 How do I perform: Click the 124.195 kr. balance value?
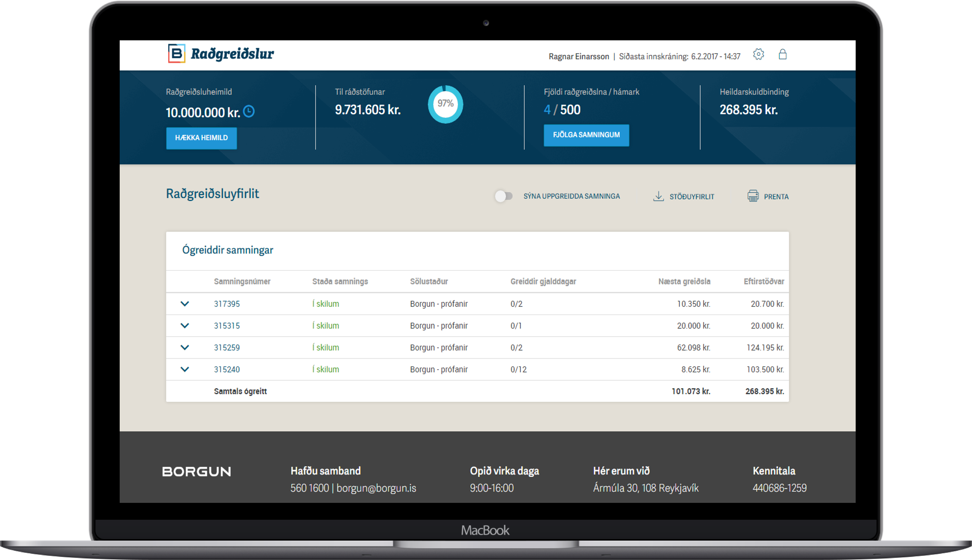(x=765, y=348)
